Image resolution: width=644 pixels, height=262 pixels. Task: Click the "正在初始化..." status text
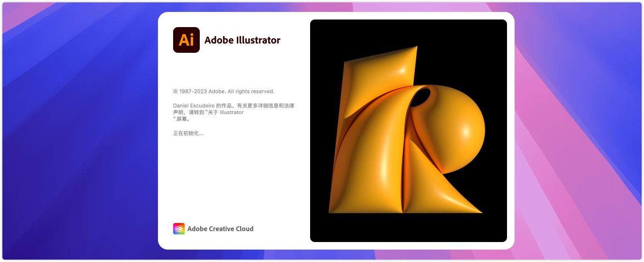coord(188,134)
